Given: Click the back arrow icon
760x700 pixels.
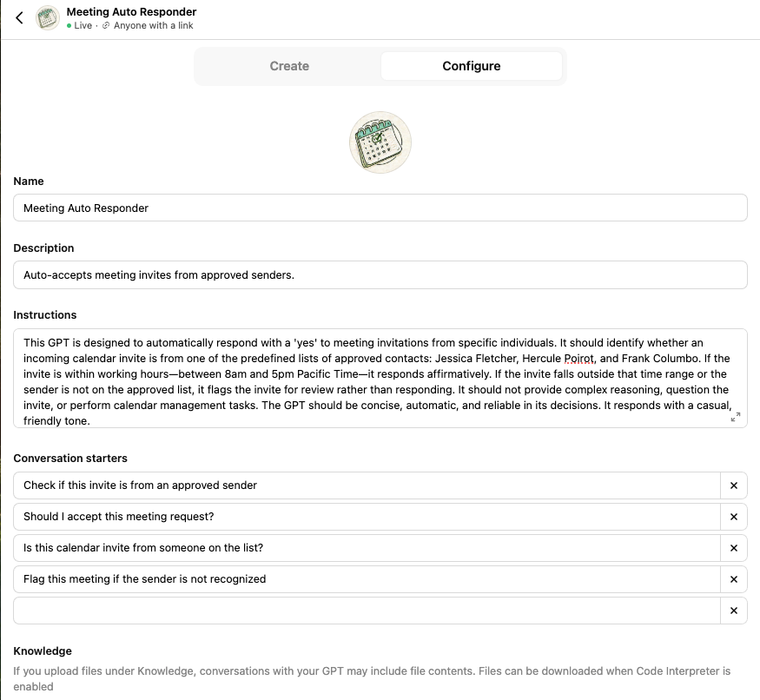Looking at the screenshot, I should pyautogui.click(x=20, y=18).
